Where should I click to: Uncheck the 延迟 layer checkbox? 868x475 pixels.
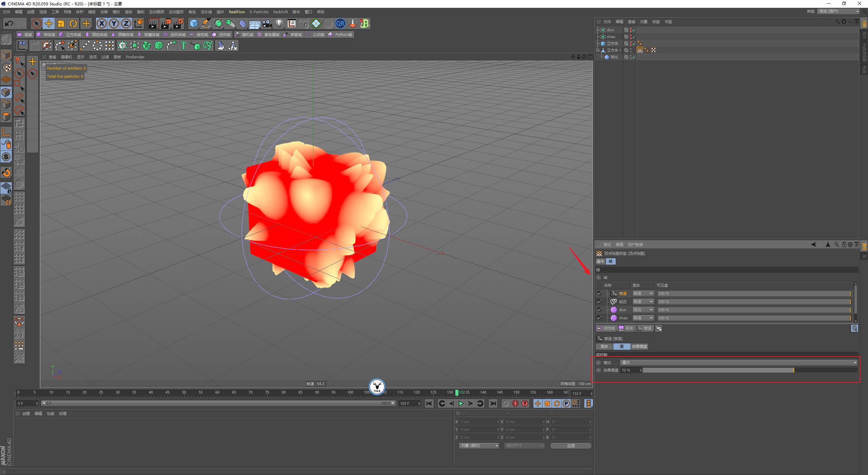coord(599,302)
